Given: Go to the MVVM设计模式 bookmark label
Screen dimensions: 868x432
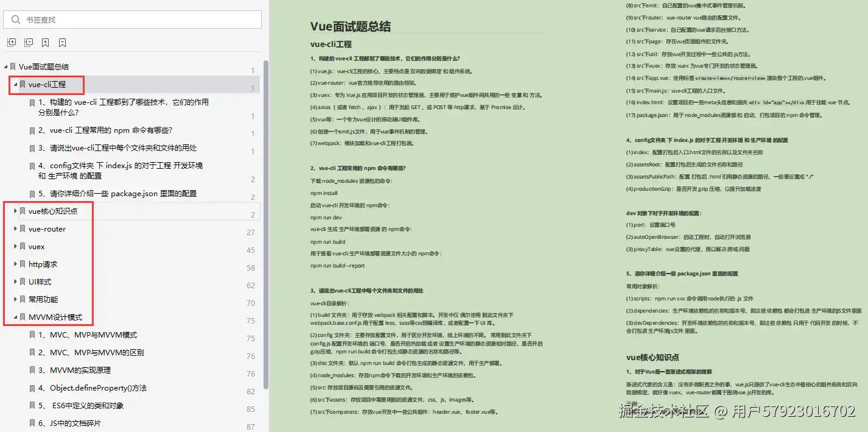Looking at the screenshot, I should pyautogui.click(x=55, y=317).
